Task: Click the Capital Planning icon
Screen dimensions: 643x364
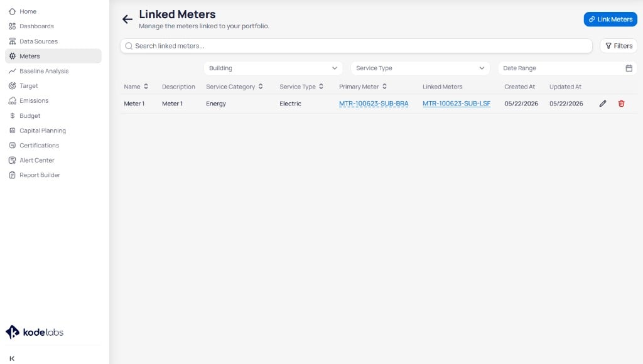Action: 13,131
